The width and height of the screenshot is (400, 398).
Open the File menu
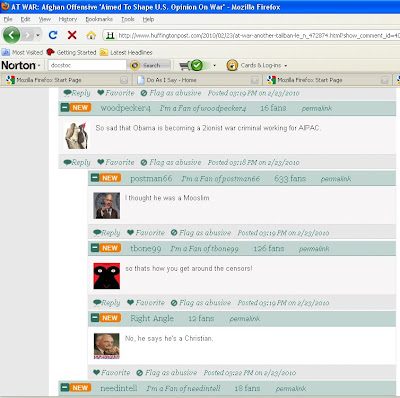[8, 19]
